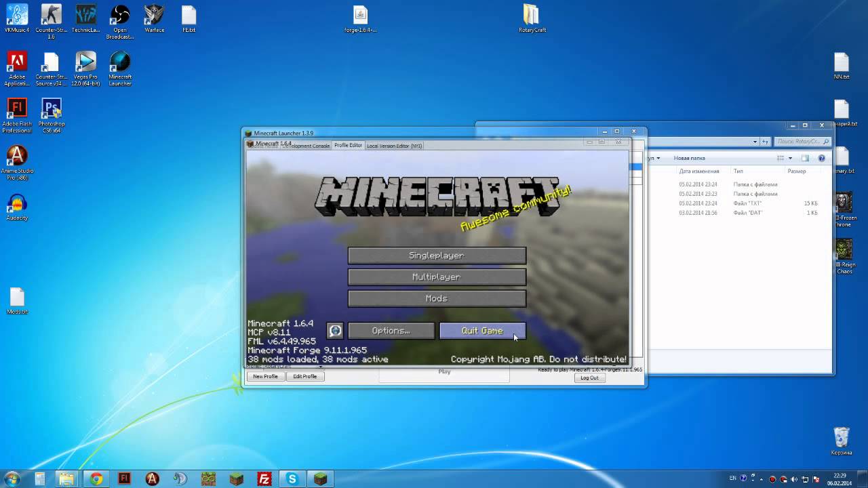
Task: Select the NN.txt file on the desktop
Action: click(842, 66)
